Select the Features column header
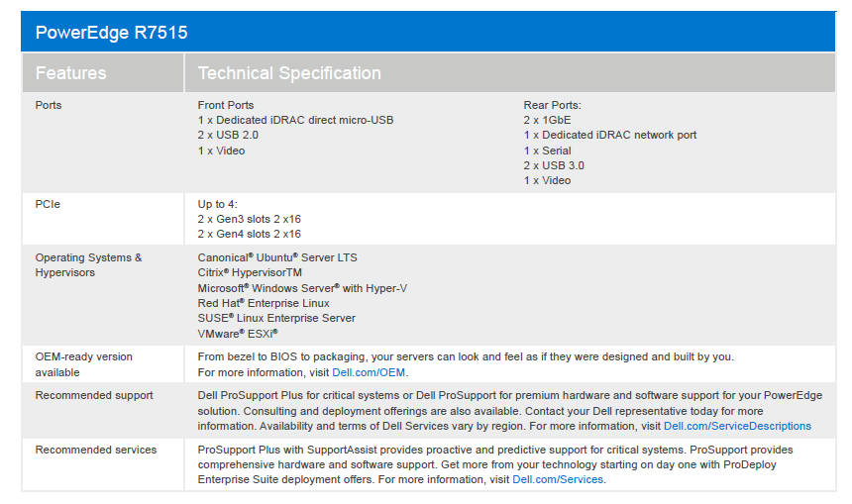Image resolution: width=852 pixels, height=504 pixels. pyautogui.click(x=70, y=73)
